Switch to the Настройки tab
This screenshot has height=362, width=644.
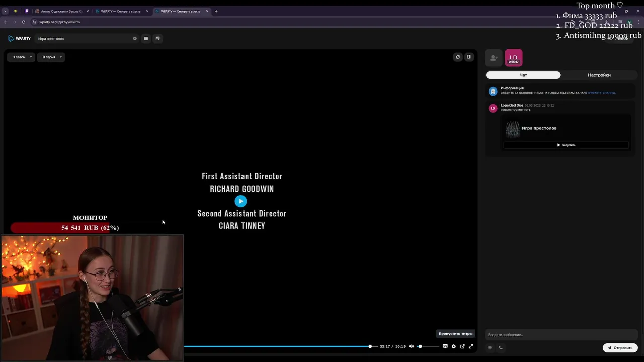(x=599, y=75)
